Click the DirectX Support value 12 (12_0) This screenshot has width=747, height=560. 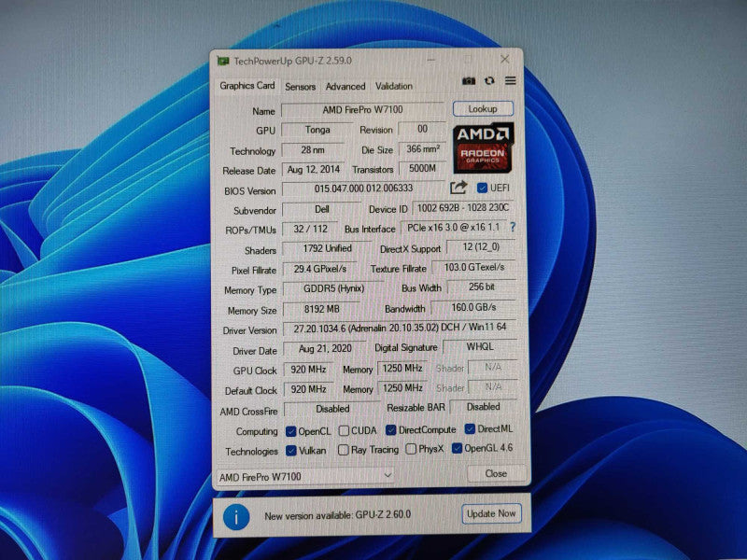(x=481, y=246)
